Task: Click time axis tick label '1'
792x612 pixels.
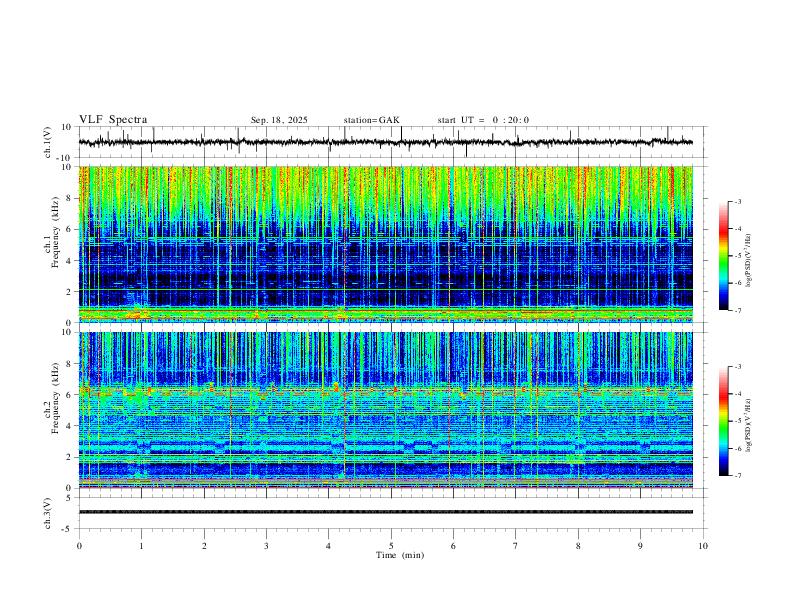Action: tap(141, 546)
